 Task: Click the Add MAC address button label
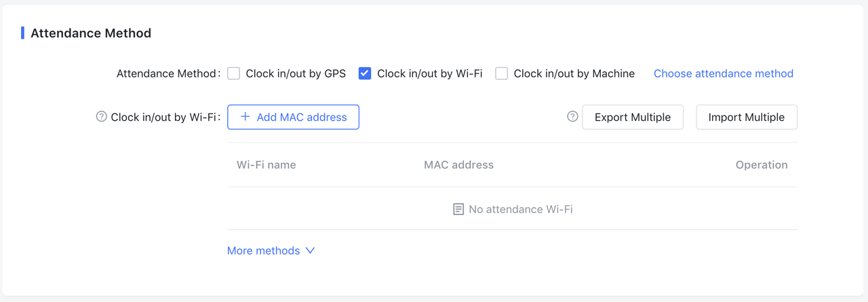coord(302,117)
